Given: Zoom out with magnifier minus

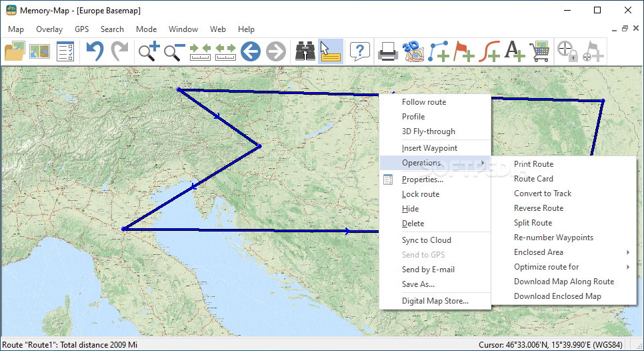Looking at the screenshot, I should tap(174, 51).
